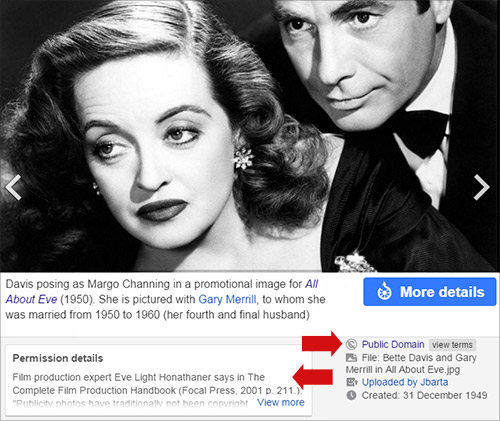Click the Wikimedia Commons logo icon

pyautogui.click(x=384, y=292)
